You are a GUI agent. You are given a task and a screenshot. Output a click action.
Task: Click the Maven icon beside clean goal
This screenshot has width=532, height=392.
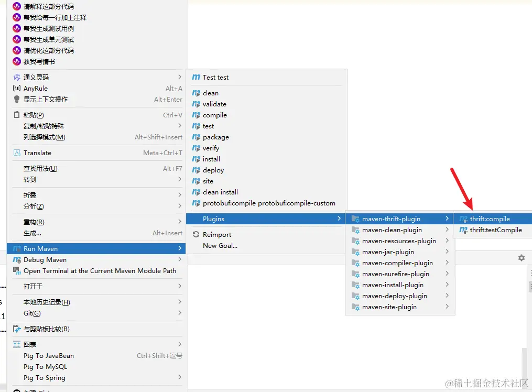tap(196, 93)
